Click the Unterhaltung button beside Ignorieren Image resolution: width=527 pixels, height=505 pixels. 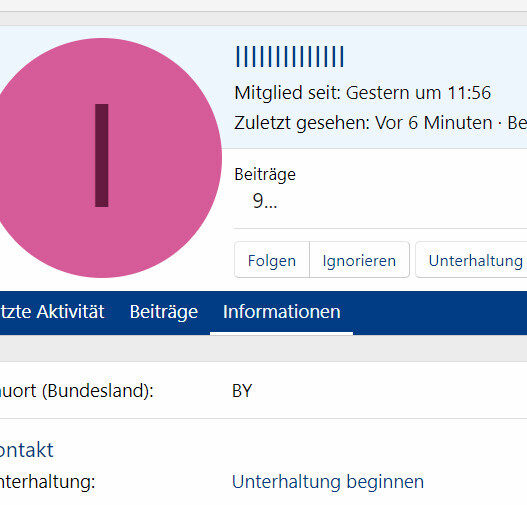pos(472,260)
